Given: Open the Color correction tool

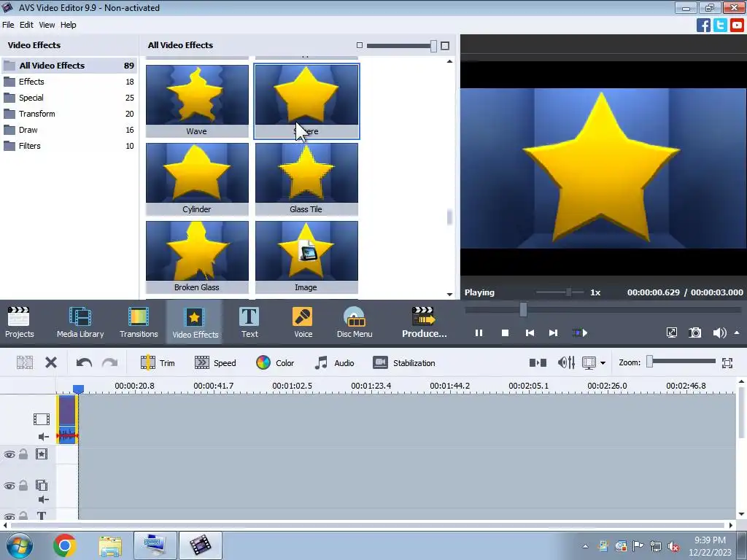Looking at the screenshot, I should point(275,363).
